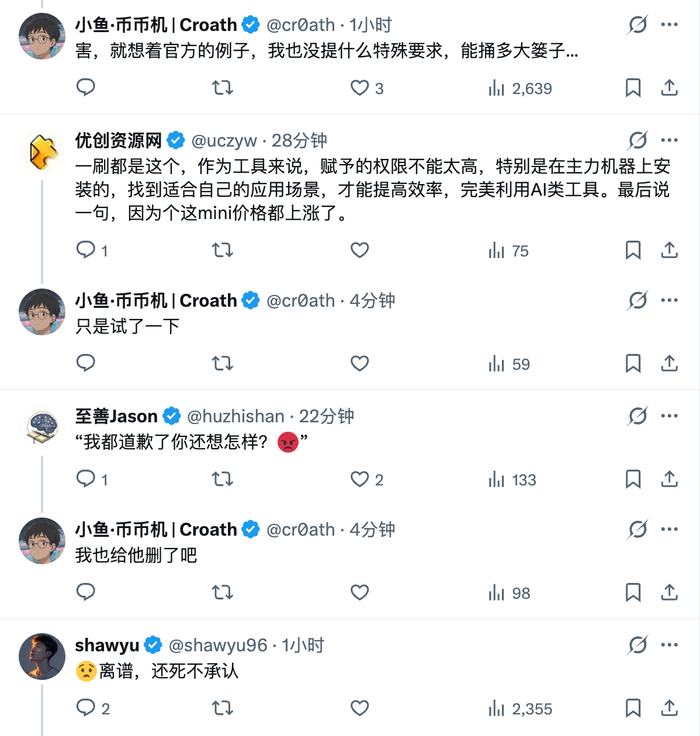Like 至善Jason's angry-face tweet
The height and width of the screenshot is (736, 700).
(359, 480)
